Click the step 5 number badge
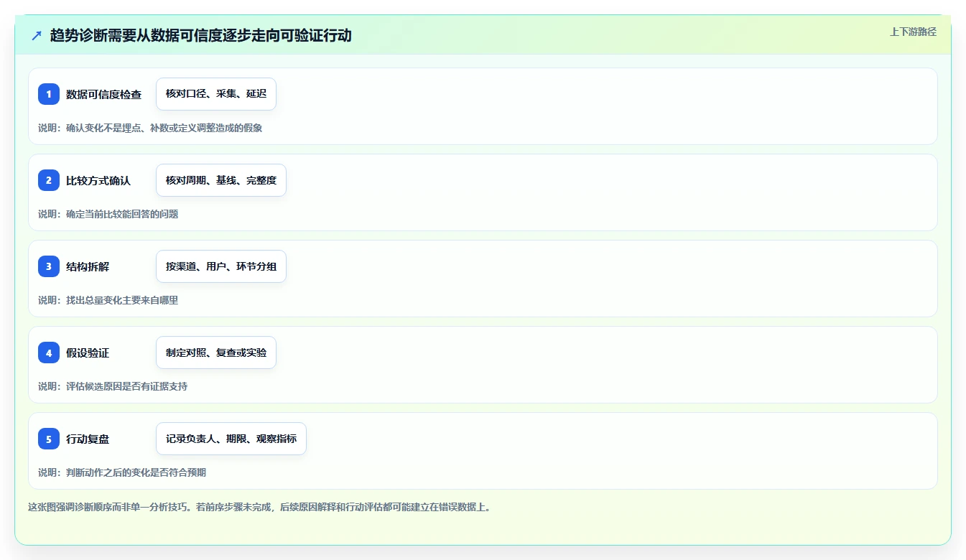The height and width of the screenshot is (560, 966). click(x=49, y=439)
